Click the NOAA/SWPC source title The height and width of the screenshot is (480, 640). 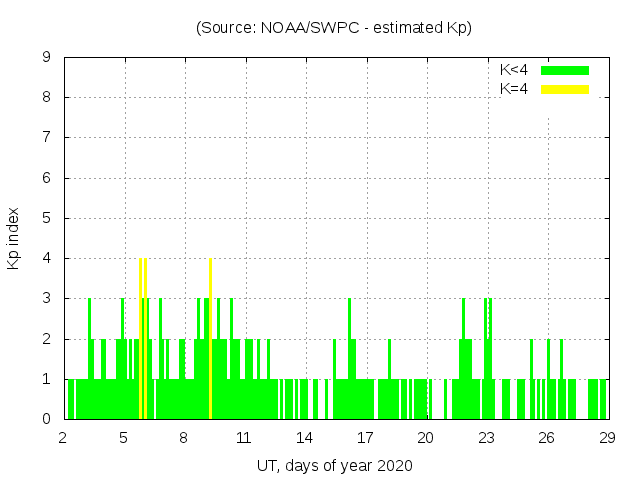pos(334,27)
